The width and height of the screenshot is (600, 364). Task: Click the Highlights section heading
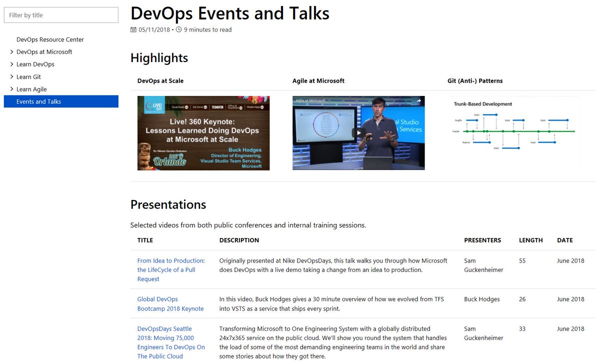point(159,58)
